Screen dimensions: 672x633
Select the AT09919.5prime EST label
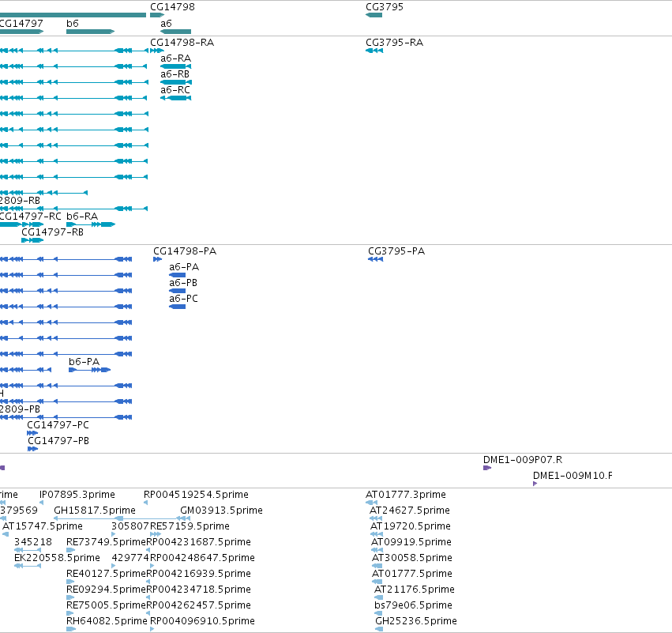point(411,542)
